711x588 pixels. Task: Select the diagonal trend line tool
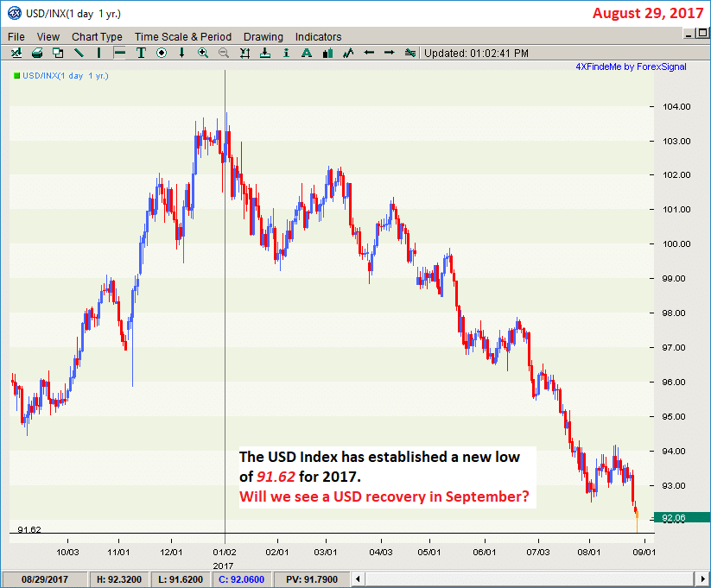79,53
